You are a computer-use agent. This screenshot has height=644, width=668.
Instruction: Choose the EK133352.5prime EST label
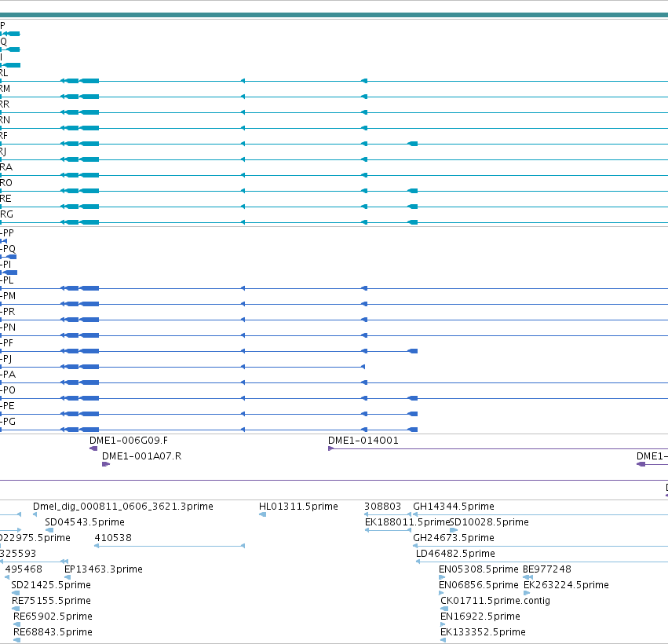coord(483,632)
